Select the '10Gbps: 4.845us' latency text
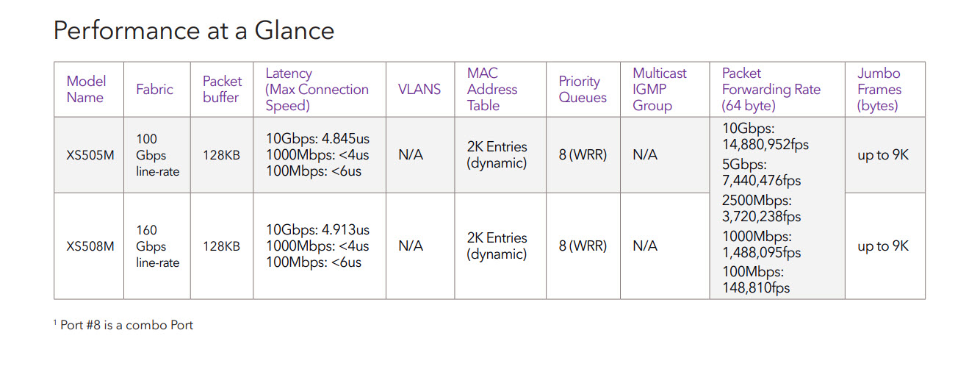Viewport: 980px width, 369px height. pyautogui.click(x=317, y=139)
